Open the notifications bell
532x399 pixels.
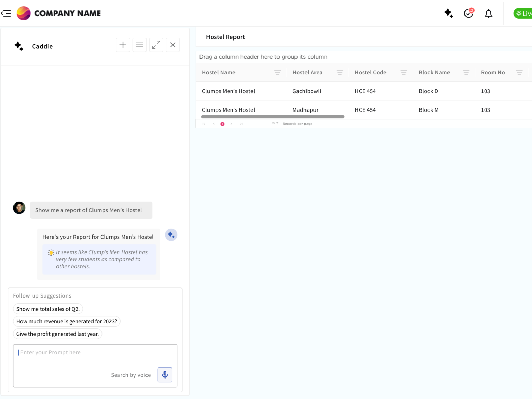pyautogui.click(x=488, y=13)
